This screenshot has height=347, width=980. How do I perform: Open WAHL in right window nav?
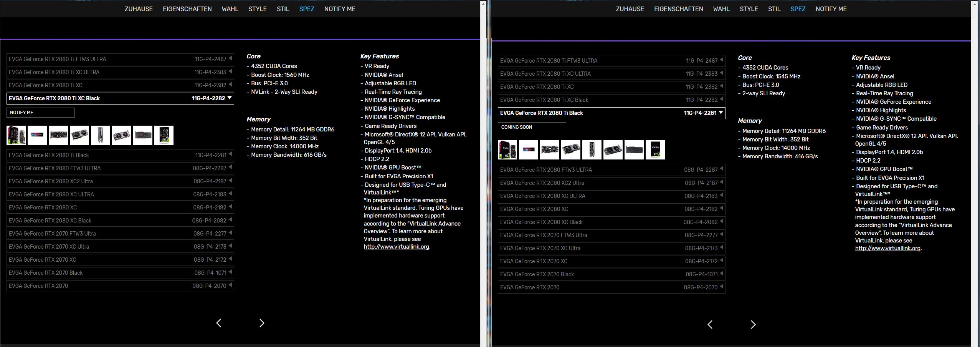(721, 9)
